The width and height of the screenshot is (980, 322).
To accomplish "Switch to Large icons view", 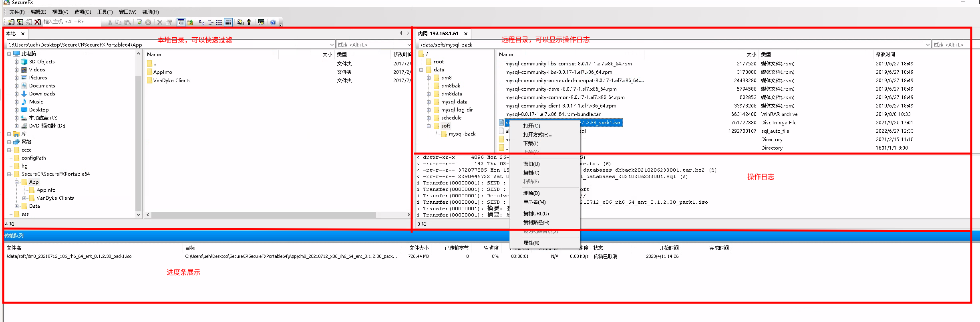I will pos(201,22).
